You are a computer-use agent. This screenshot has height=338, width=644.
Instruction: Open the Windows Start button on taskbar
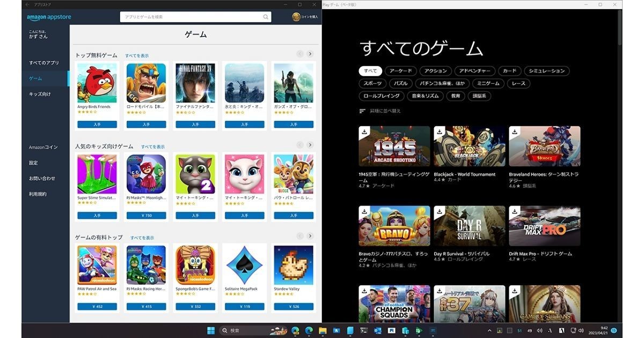pos(211,330)
